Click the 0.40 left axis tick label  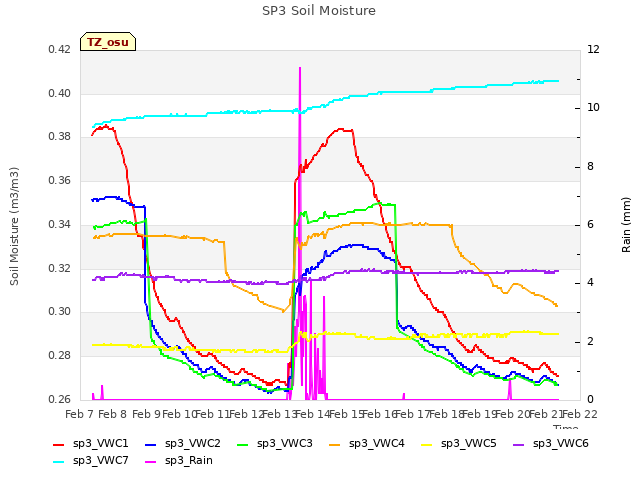tap(60, 93)
